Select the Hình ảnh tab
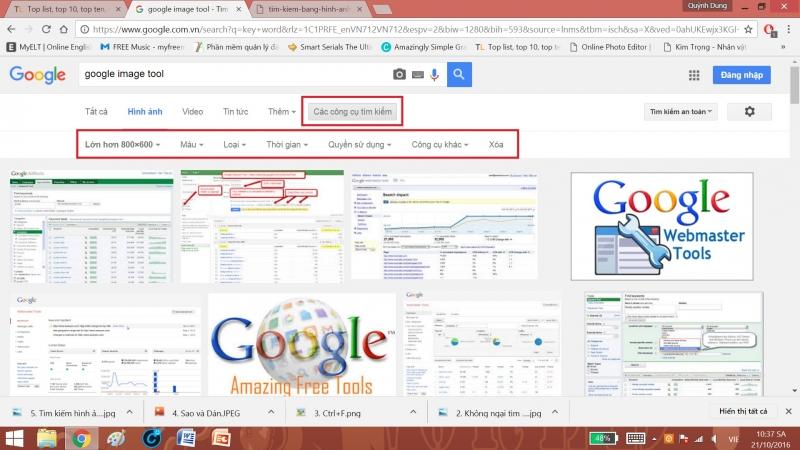 pos(145,111)
